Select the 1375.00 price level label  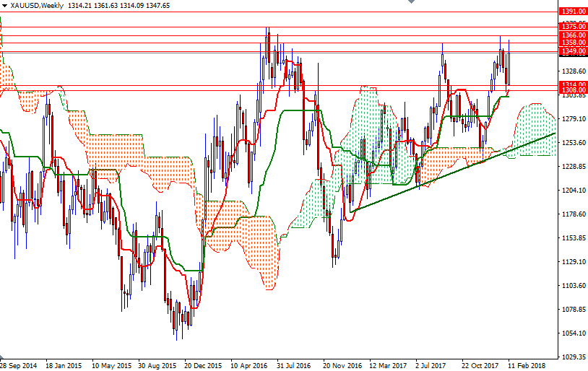(x=572, y=27)
